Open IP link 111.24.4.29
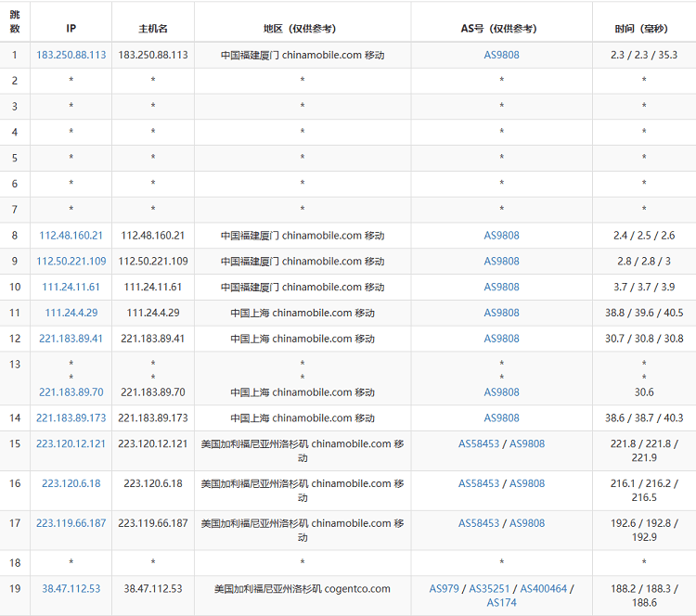 coord(71,313)
